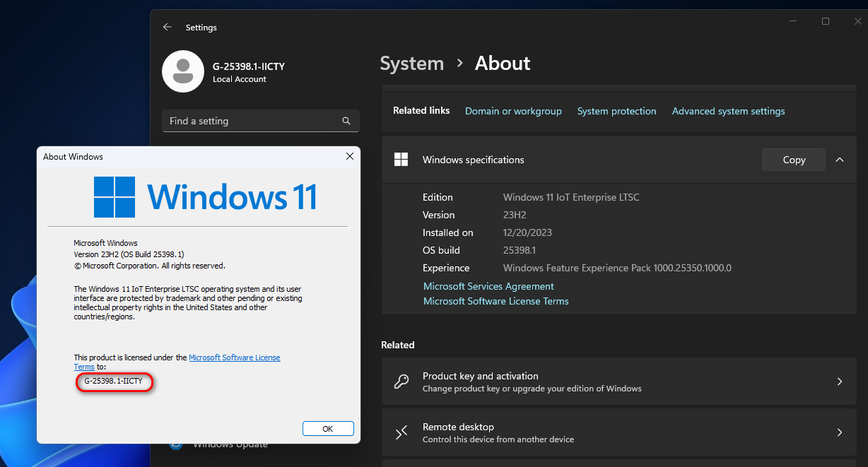This screenshot has height=467, width=868.
Task: Click the Find a setting search box
Action: click(261, 121)
